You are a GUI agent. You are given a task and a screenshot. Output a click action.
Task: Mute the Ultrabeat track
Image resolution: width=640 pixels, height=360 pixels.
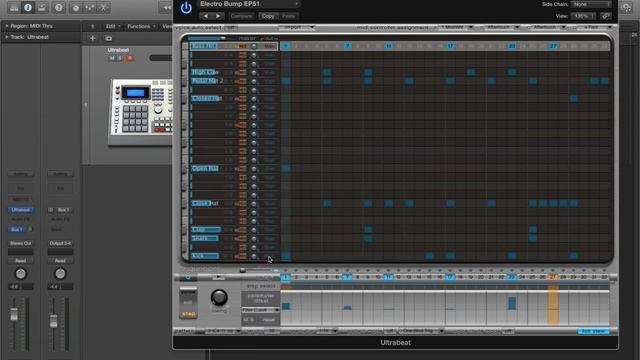(112, 58)
